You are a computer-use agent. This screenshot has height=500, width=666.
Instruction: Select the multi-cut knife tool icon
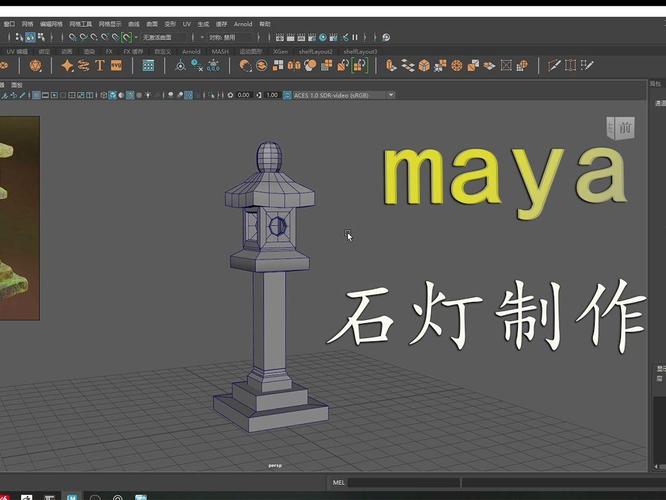[x=554, y=65]
